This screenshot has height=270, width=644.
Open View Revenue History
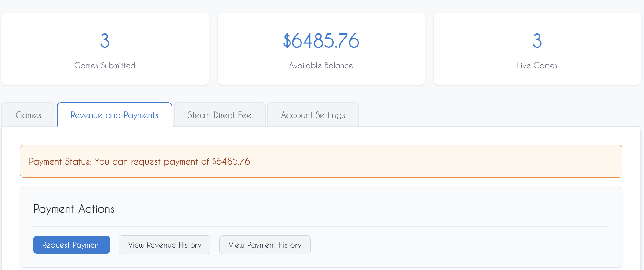tap(164, 245)
